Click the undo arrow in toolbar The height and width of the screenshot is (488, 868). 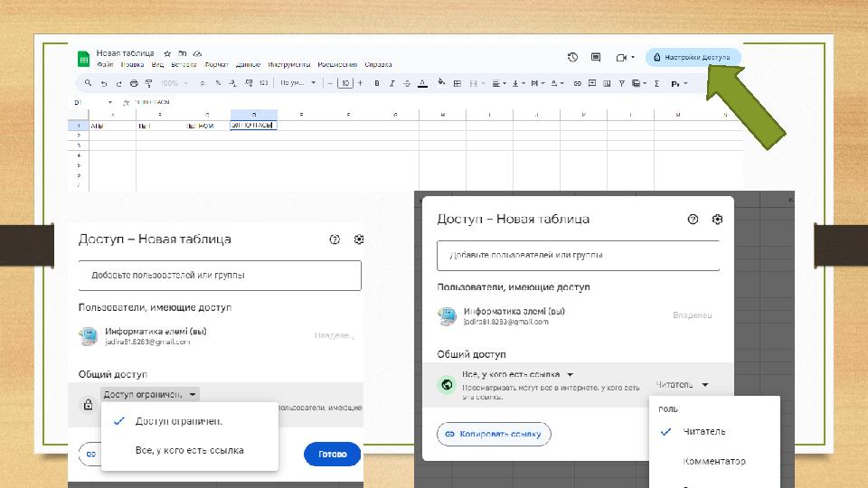tap(103, 83)
